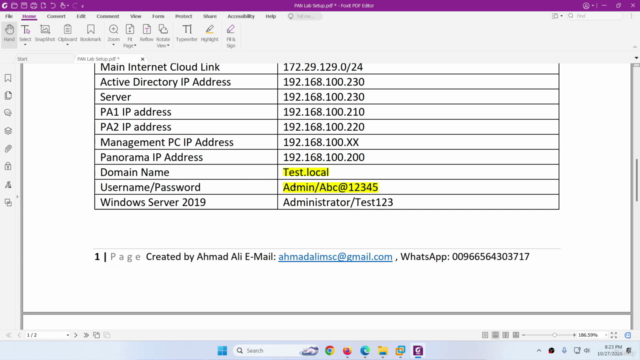The image size is (640, 360).
Task: Show hidden system tray icons
Action: pos(539,351)
